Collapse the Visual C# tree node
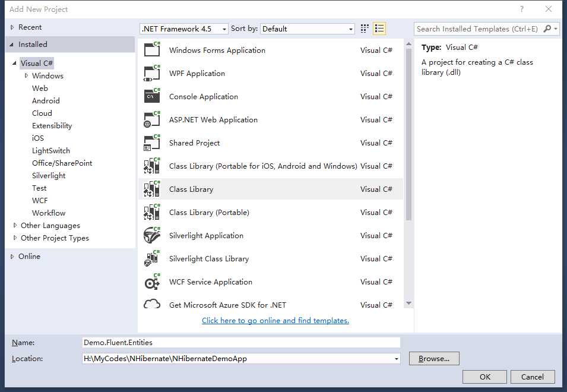The image size is (567, 392). coord(14,63)
